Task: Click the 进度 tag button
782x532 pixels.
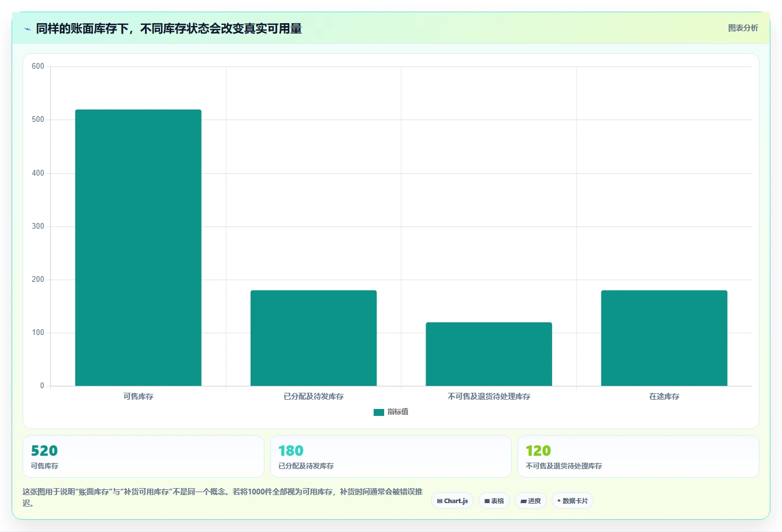Action: 531,501
